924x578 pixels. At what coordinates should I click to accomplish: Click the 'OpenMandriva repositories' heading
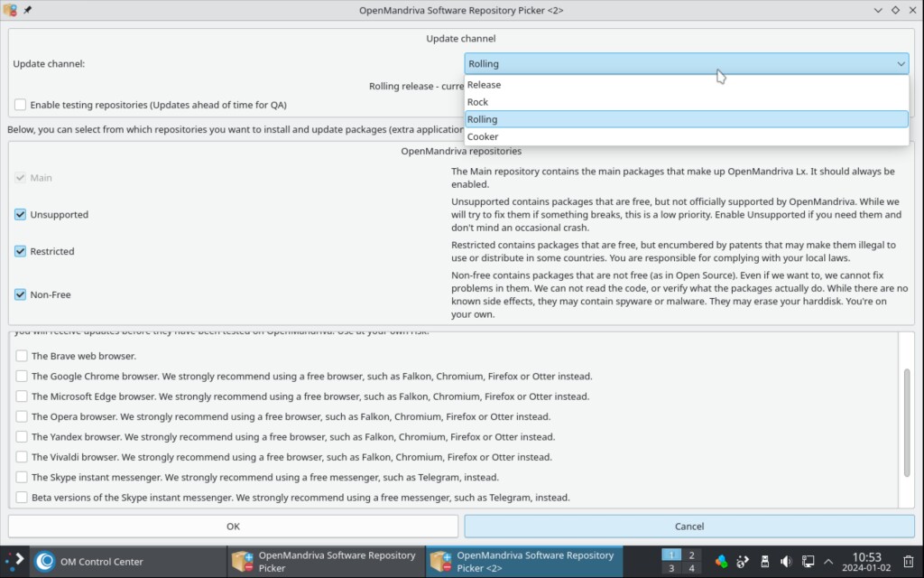pos(461,151)
